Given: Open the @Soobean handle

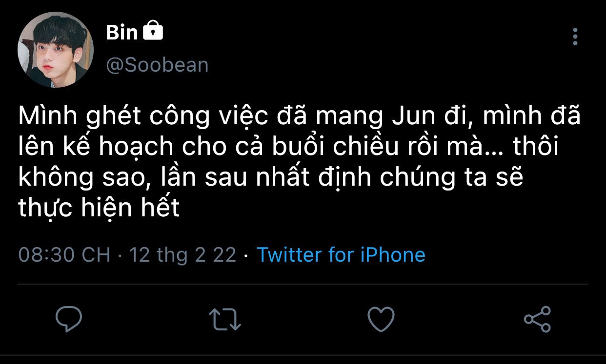Looking at the screenshot, I should click(x=157, y=65).
